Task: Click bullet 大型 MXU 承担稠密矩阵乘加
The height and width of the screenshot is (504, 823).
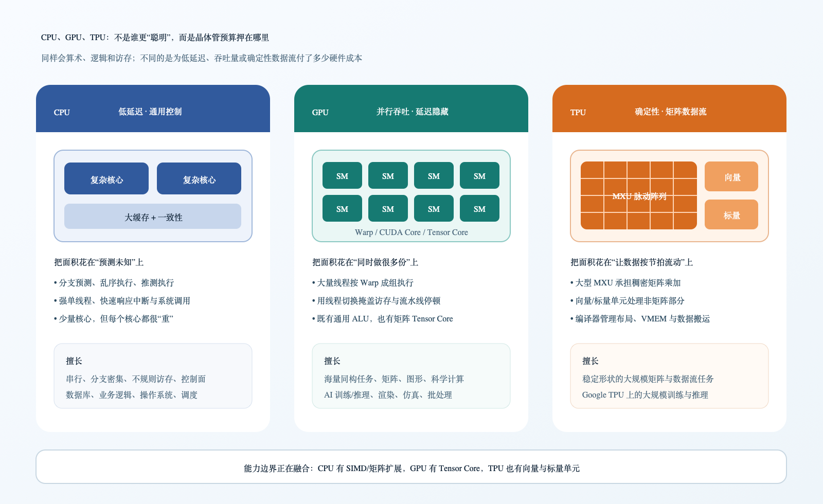Action: coord(625,283)
